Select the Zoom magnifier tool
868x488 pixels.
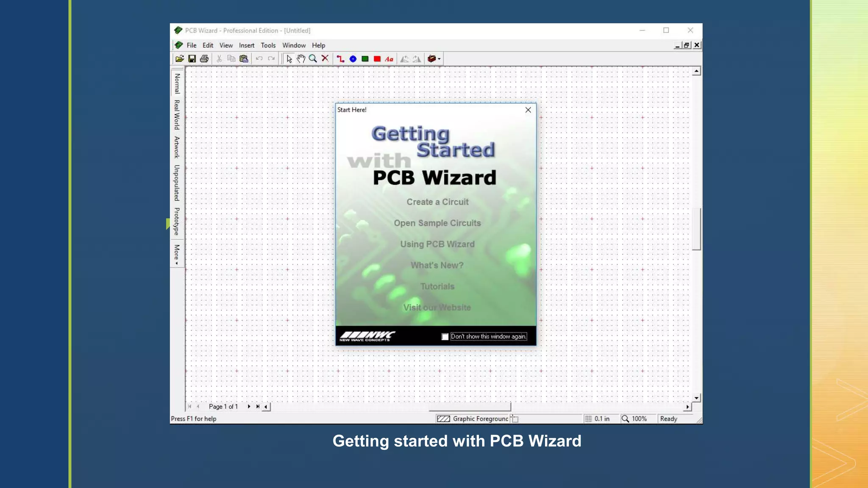313,59
